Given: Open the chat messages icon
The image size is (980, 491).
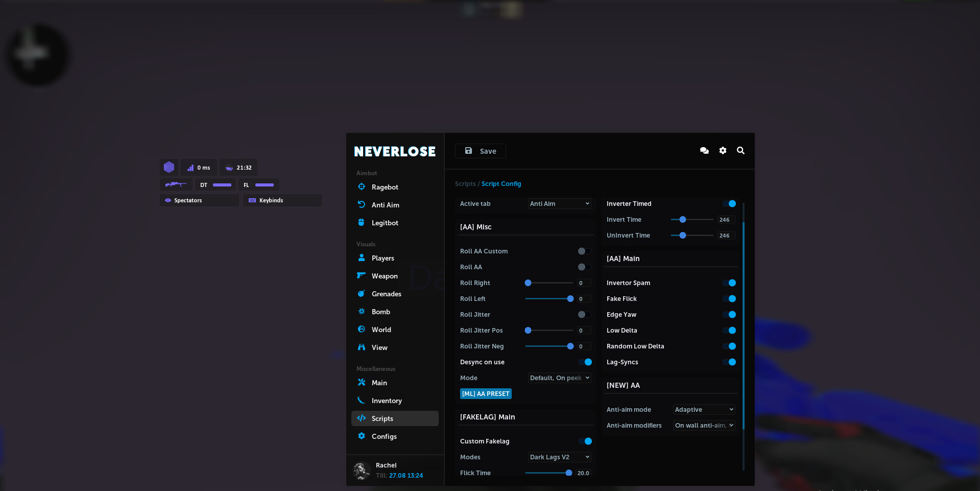Looking at the screenshot, I should click(x=704, y=151).
